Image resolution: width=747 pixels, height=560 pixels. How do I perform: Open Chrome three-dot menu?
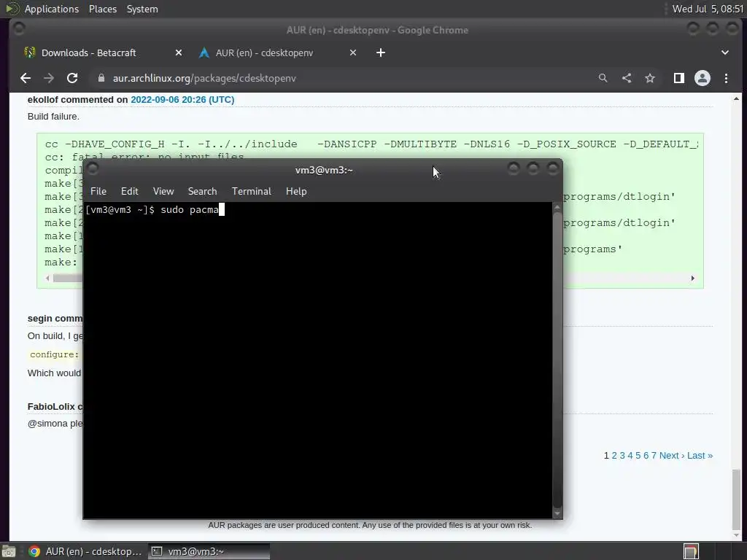[x=726, y=78]
